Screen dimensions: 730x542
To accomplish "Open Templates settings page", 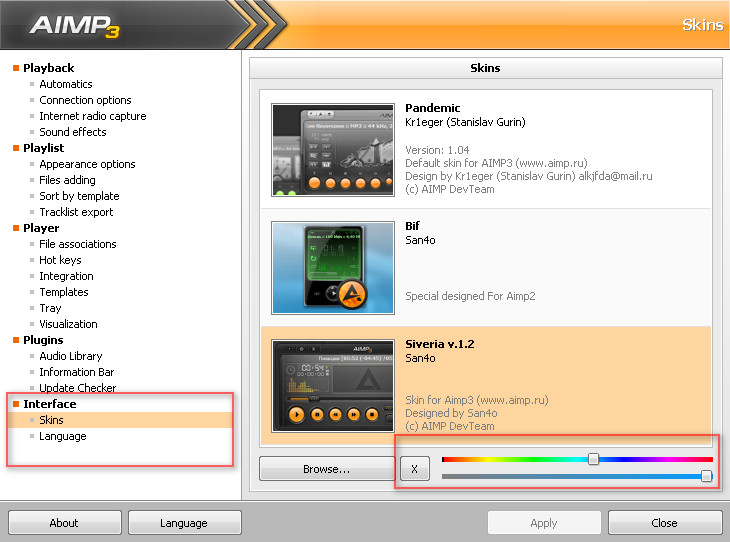I will click(x=64, y=292).
